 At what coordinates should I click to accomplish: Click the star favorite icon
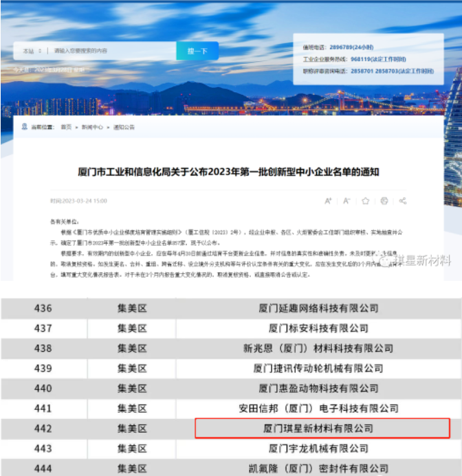tap(366, 201)
